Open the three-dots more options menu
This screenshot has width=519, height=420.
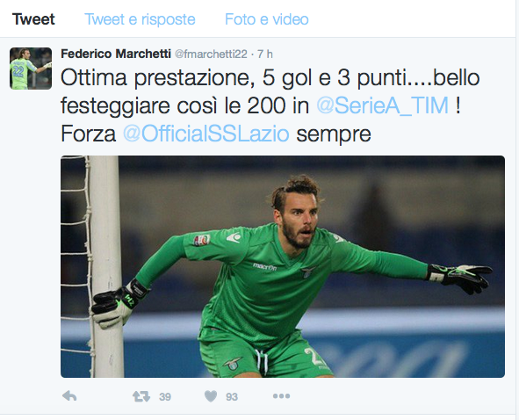point(281,395)
